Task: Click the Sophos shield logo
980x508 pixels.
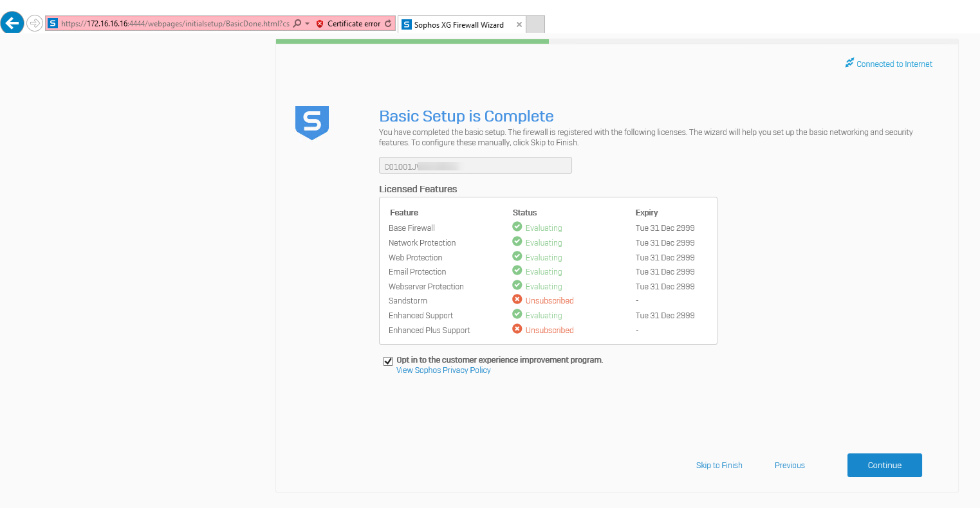Action: (x=312, y=123)
